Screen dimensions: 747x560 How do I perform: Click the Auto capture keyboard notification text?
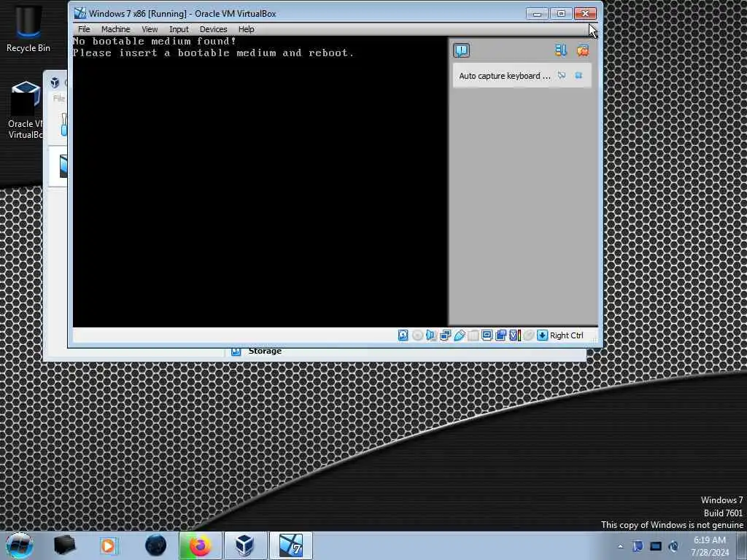coord(505,76)
